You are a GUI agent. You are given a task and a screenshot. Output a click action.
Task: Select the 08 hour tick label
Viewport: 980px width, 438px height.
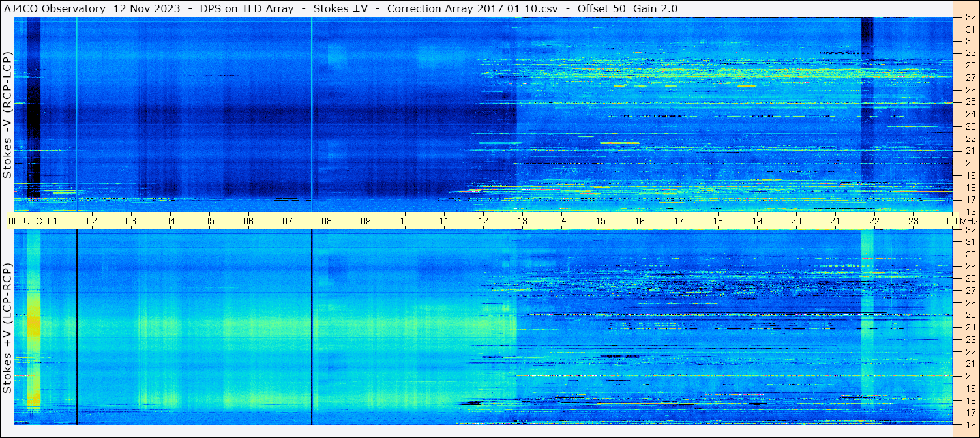pos(327,221)
